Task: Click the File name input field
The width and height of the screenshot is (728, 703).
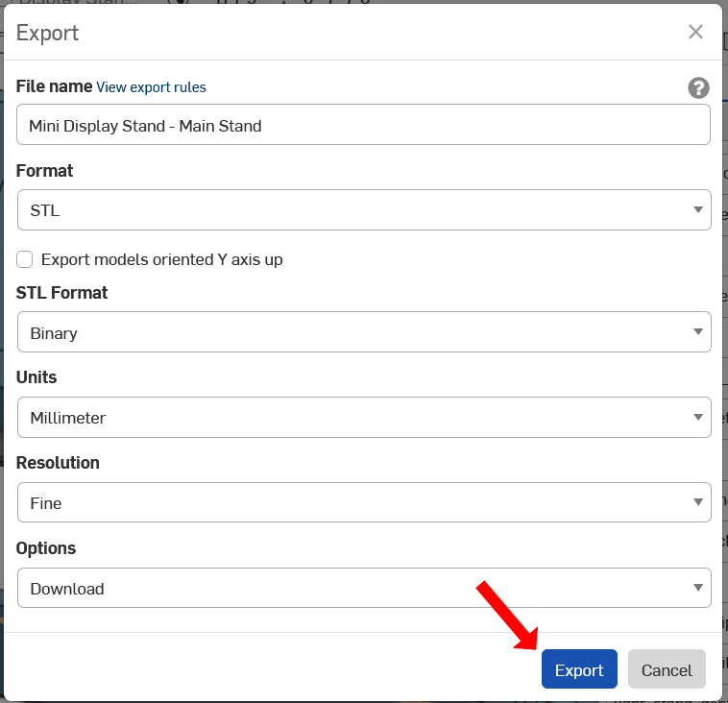Action: pos(363,125)
